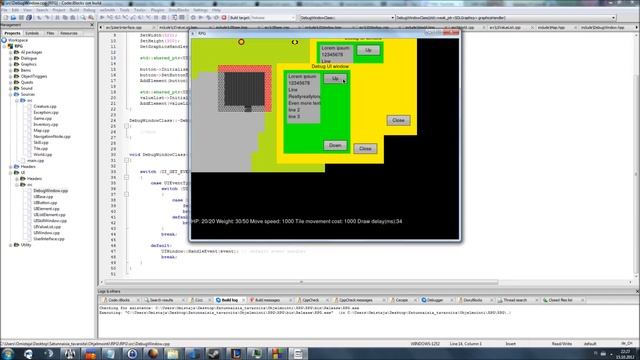Click the Windows Start orb
This screenshot has height=360, width=640.
[8, 353]
